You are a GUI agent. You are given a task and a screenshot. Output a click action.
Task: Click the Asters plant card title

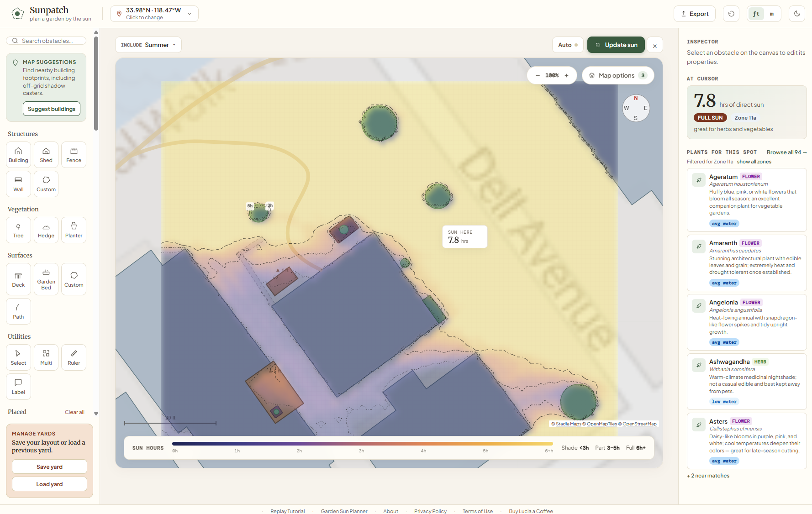(x=718, y=421)
